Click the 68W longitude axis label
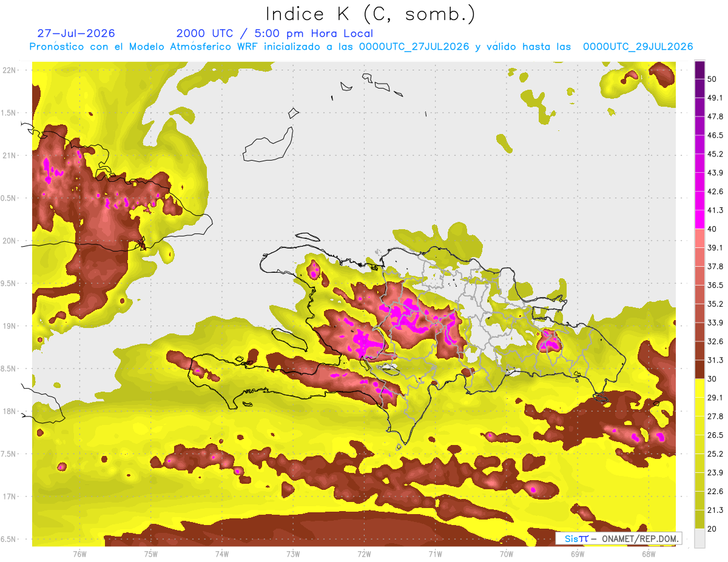 pyautogui.click(x=648, y=554)
